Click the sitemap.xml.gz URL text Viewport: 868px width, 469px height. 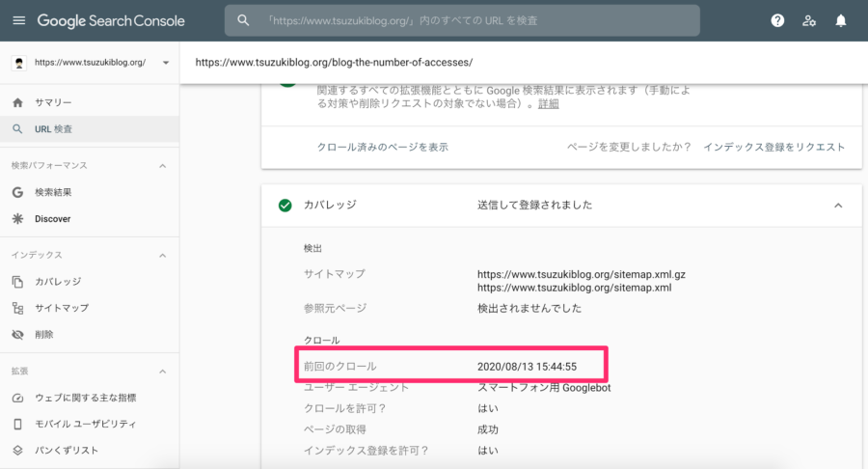click(582, 274)
